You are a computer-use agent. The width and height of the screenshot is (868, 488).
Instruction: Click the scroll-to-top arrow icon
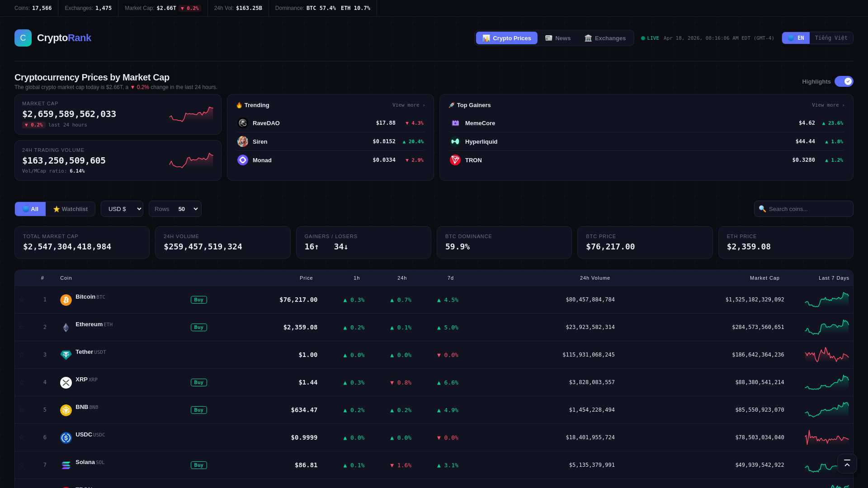847,464
